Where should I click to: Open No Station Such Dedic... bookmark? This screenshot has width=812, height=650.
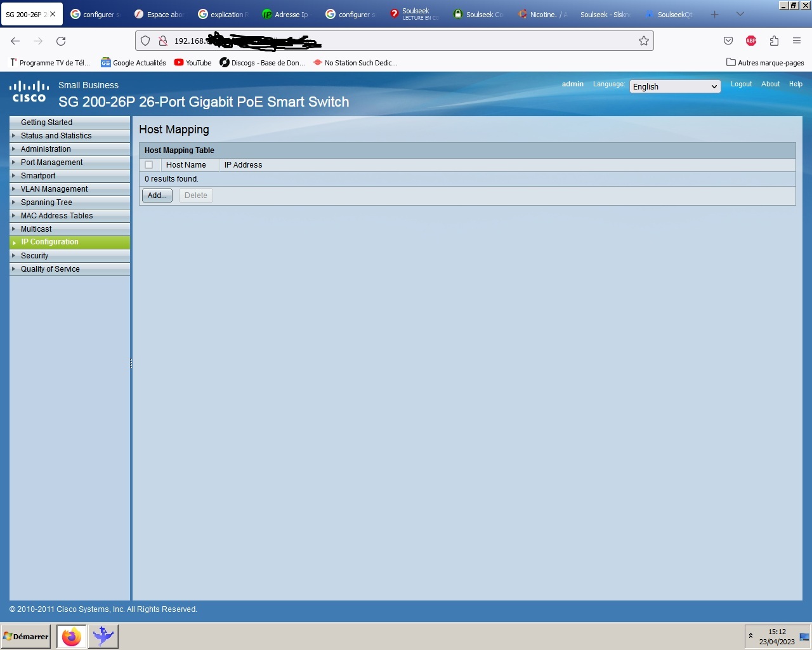click(x=355, y=63)
